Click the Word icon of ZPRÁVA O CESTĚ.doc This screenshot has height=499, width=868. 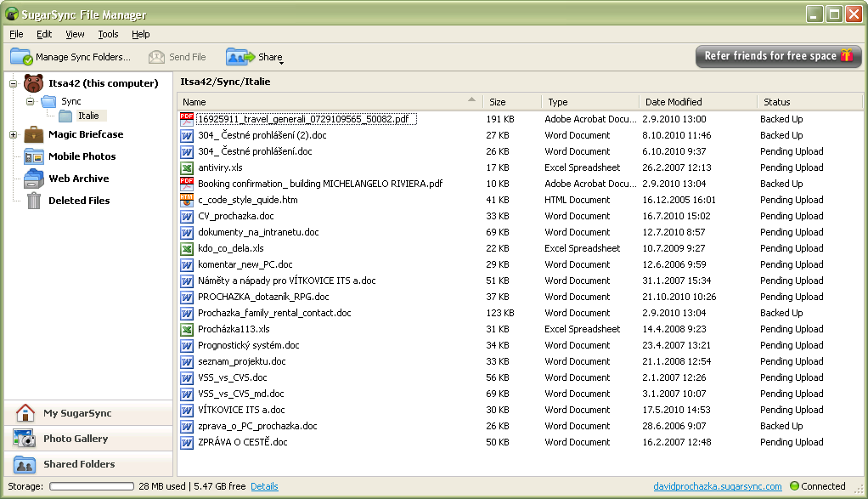pyautogui.click(x=187, y=443)
